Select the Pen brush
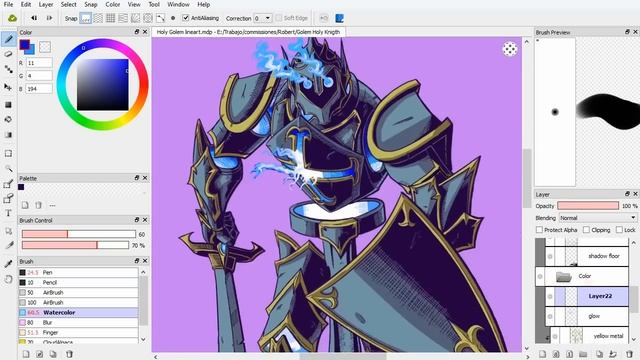This screenshot has width=640, height=360. pyautogui.click(x=78, y=272)
